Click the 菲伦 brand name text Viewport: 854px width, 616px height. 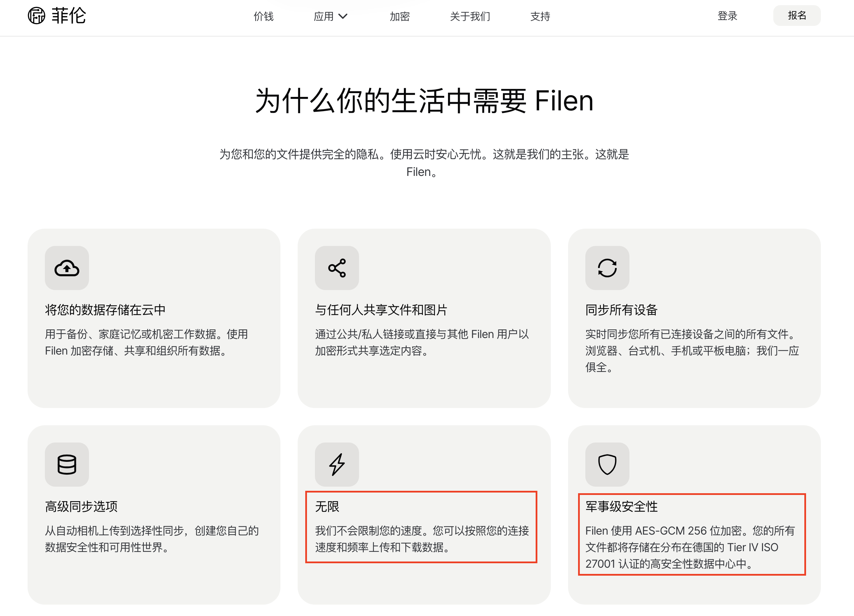[x=69, y=16]
